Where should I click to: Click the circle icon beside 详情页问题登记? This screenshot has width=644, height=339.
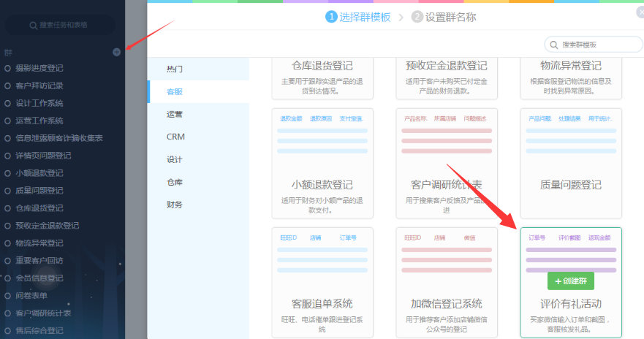point(7,156)
